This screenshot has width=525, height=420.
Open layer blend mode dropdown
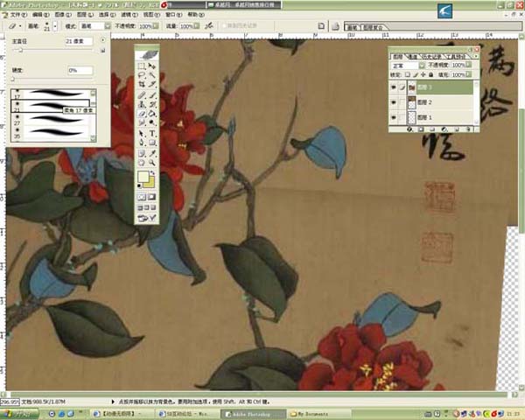point(422,66)
